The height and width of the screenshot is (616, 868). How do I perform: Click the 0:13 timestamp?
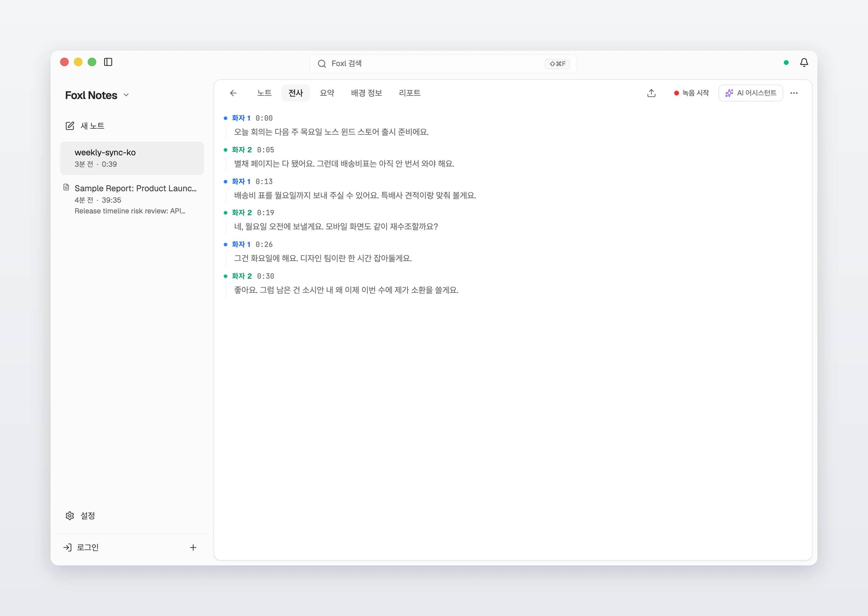click(264, 181)
